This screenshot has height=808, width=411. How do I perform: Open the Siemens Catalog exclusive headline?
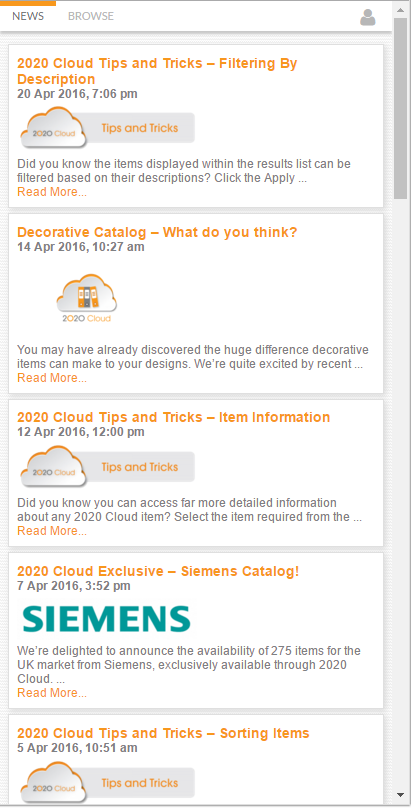click(x=158, y=571)
